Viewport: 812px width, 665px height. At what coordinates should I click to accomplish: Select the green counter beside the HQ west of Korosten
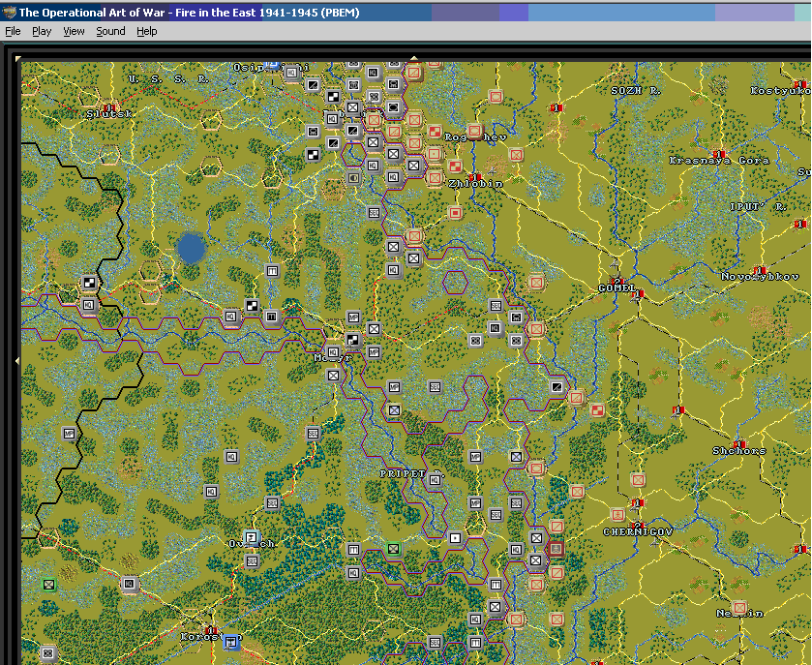[x=49, y=585]
